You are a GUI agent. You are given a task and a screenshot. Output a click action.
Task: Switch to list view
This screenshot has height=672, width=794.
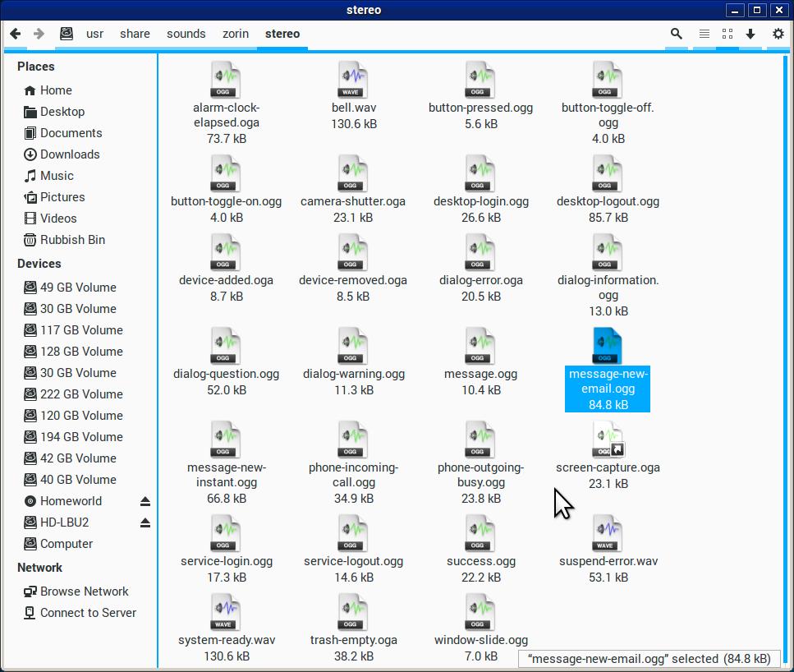click(x=704, y=34)
